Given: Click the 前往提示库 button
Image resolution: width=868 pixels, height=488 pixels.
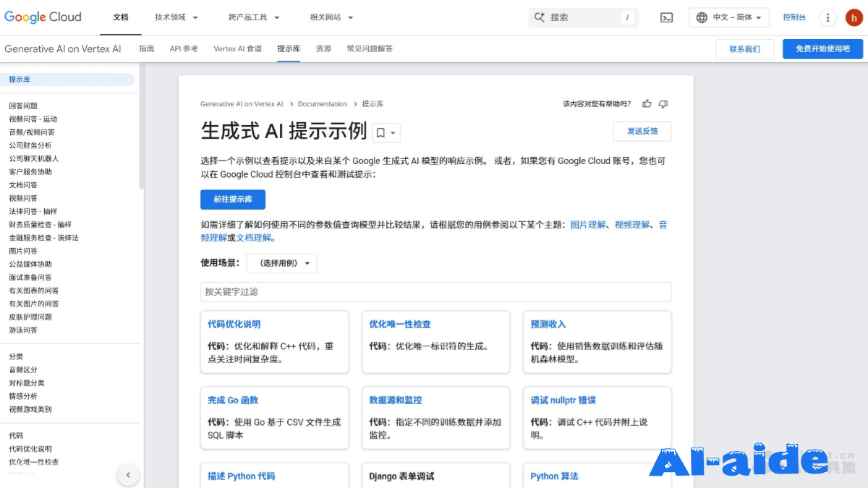Looking at the screenshot, I should coord(232,200).
